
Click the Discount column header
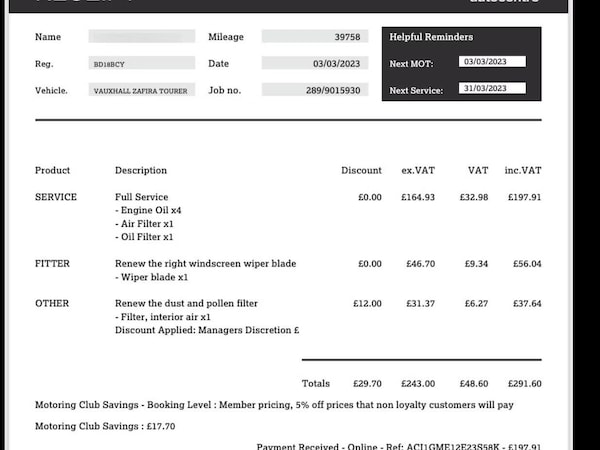coord(361,171)
